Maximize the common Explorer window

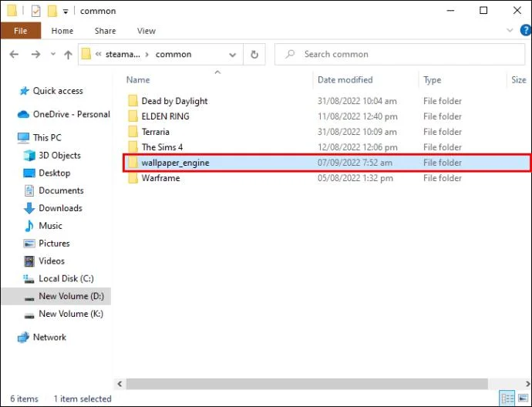pyautogui.click(x=483, y=11)
